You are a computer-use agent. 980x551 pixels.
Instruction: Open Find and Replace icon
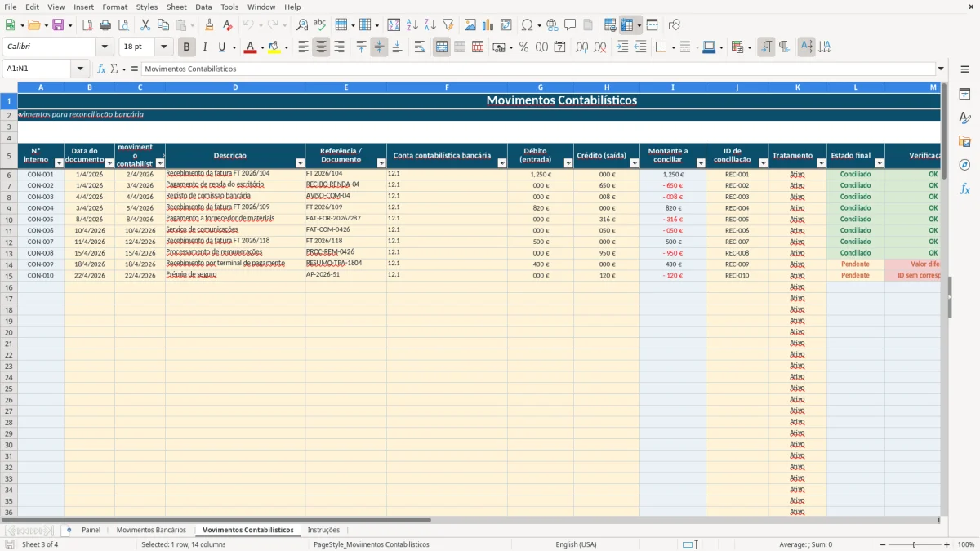click(x=302, y=25)
